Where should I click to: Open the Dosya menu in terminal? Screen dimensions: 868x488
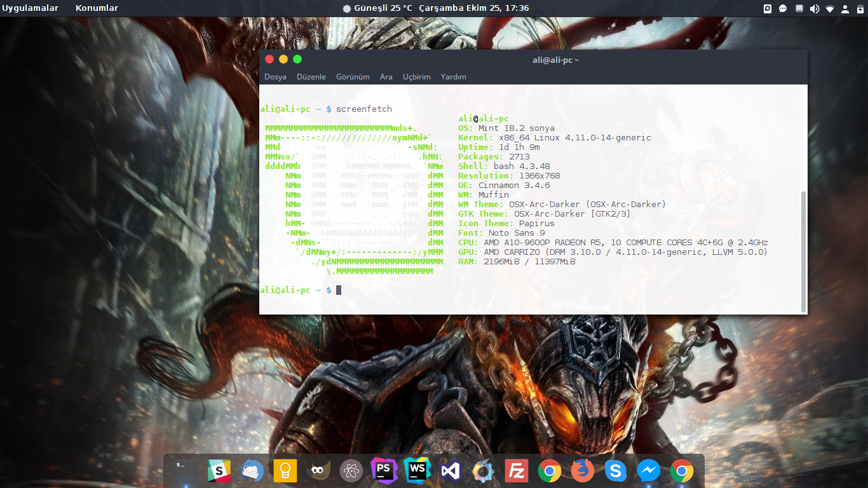click(276, 77)
